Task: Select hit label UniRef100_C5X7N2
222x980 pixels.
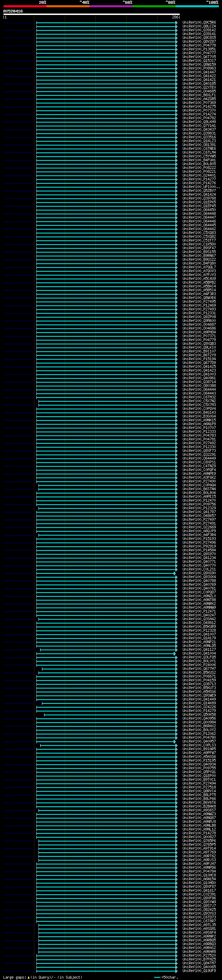Action: (x=199, y=401)
